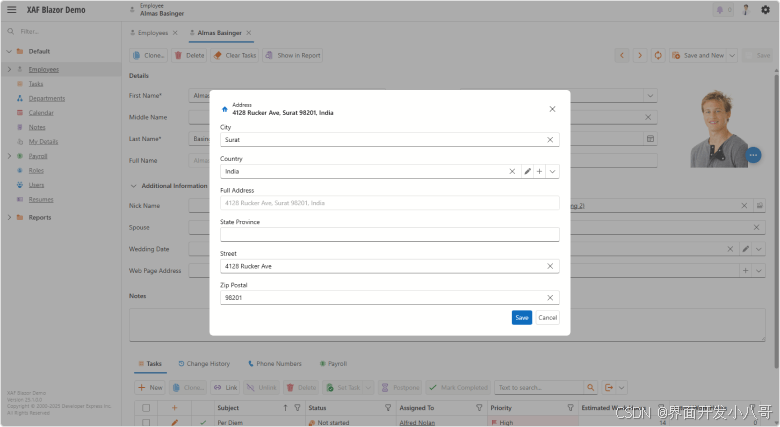The height and width of the screenshot is (427, 780).
Task: Click the Clone toolbar button
Action: (x=148, y=55)
